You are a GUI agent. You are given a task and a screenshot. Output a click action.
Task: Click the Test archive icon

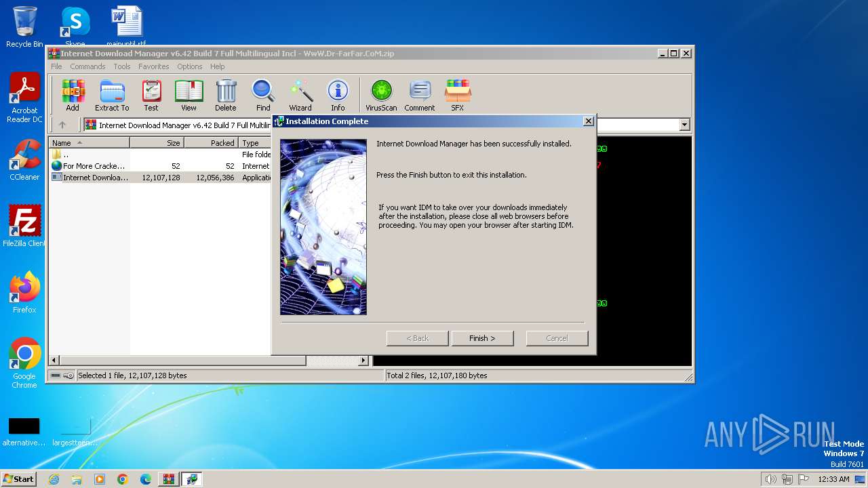(x=151, y=96)
